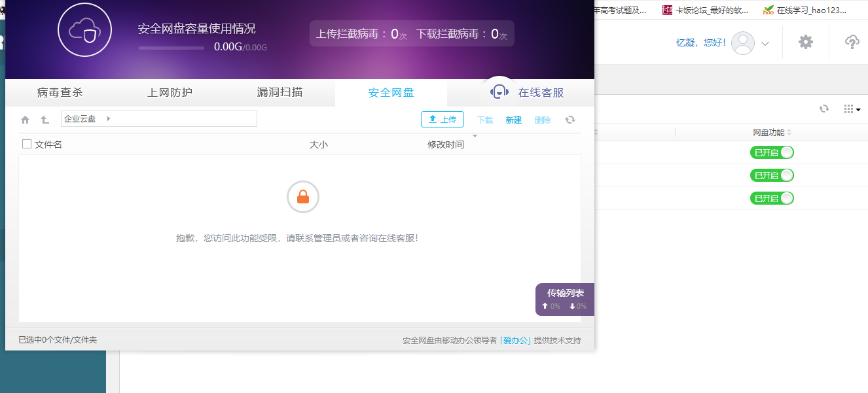Click 新建 to create new folder

[x=514, y=120]
